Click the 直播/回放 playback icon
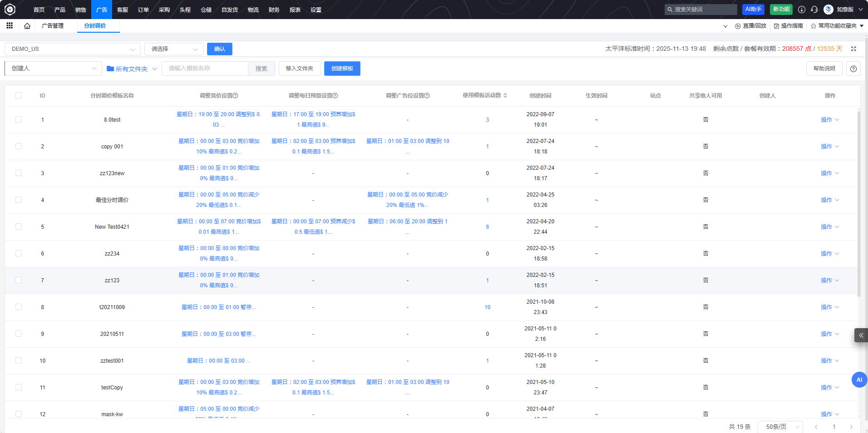This screenshot has height=433, width=868. pos(738,26)
